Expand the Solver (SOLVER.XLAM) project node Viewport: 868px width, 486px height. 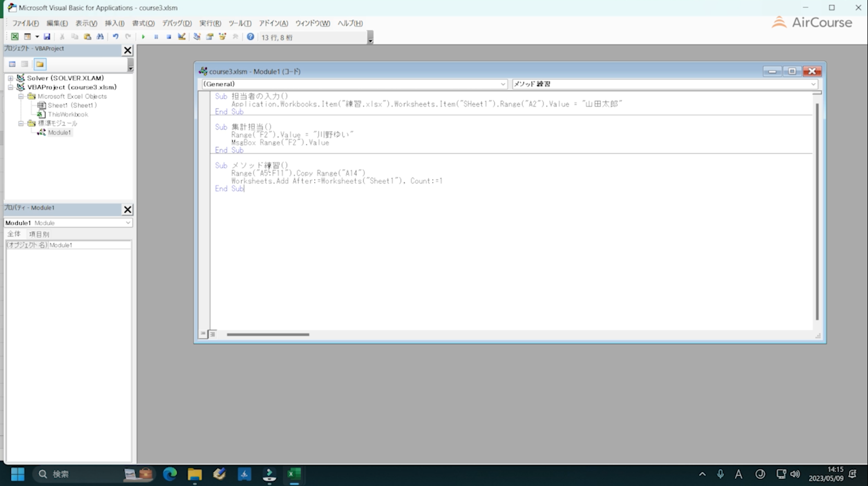coord(10,78)
